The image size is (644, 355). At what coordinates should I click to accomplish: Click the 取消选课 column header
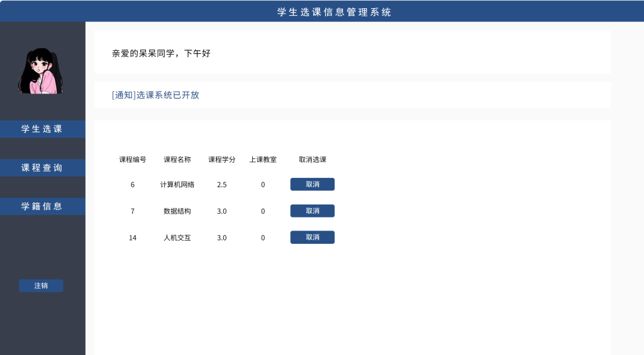[313, 160]
